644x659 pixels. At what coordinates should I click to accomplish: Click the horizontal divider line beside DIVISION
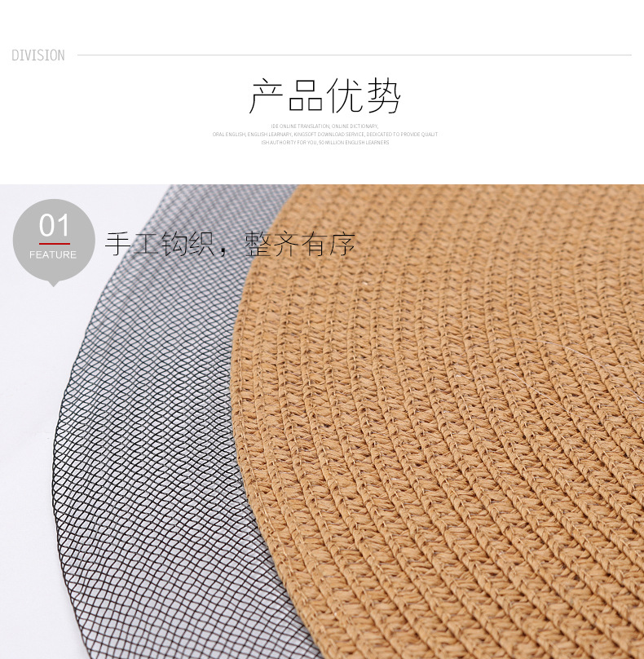(354, 55)
